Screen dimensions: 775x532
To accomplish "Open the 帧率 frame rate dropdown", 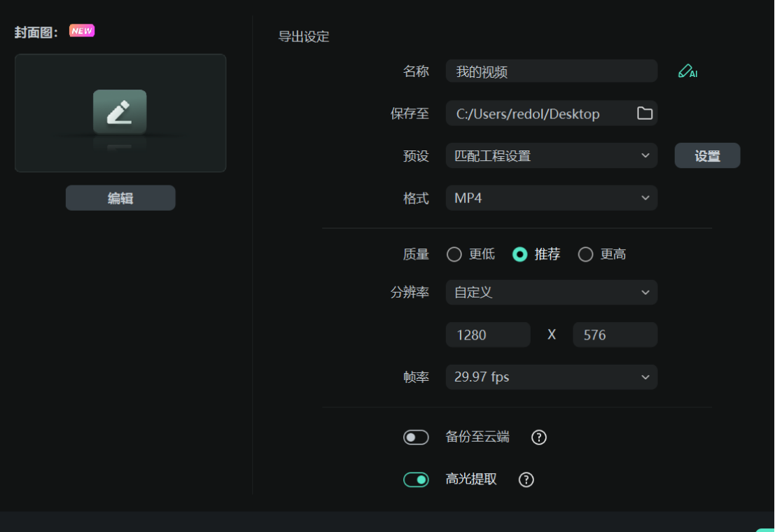I will [x=552, y=377].
